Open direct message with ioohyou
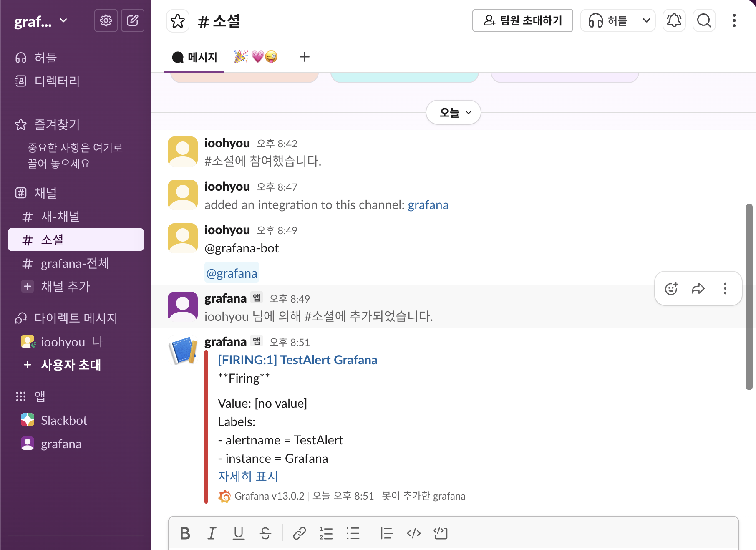Image resolution: width=756 pixels, height=550 pixels. click(76, 342)
